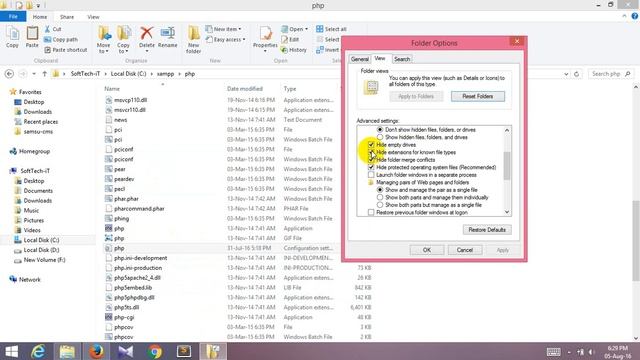Click Cancel in Folder Options
Viewport: 640px width, 360px height.
coord(464,250)
